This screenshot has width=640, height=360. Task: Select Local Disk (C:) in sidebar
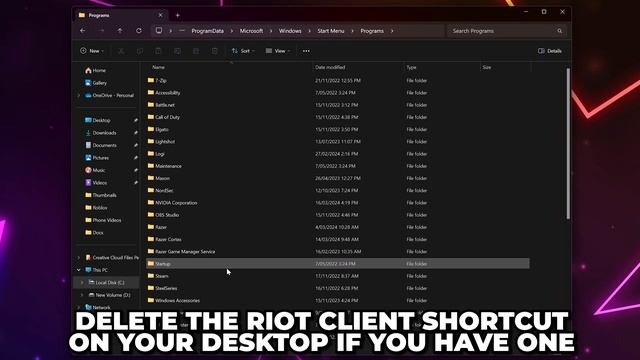107,282
